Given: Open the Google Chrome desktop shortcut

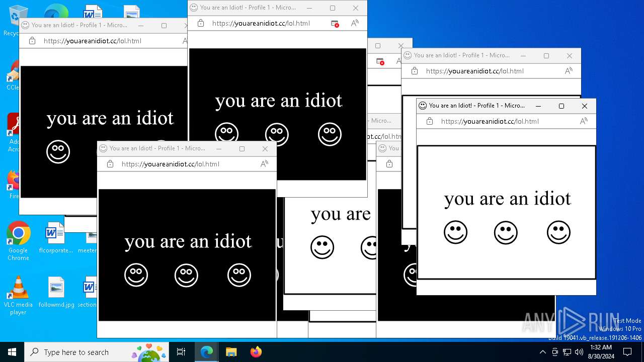Looking at the screenshot, I should click(x=18, y=241).
